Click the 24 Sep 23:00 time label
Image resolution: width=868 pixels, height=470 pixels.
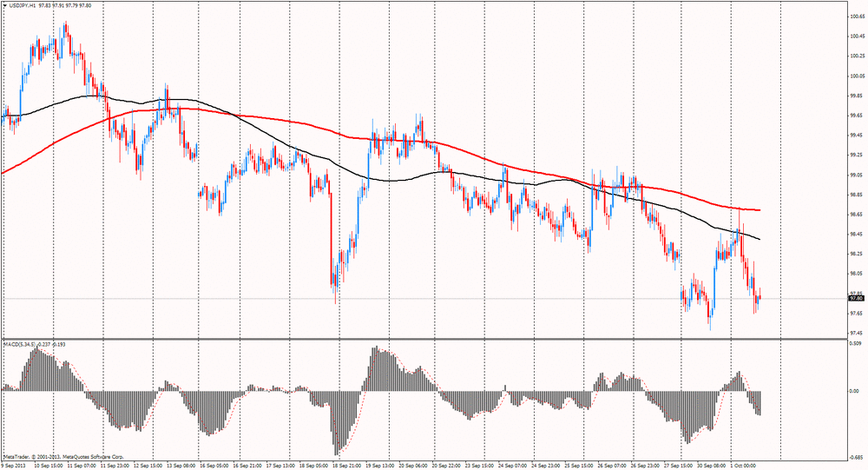pyautogui.click(x=546, y=467)
